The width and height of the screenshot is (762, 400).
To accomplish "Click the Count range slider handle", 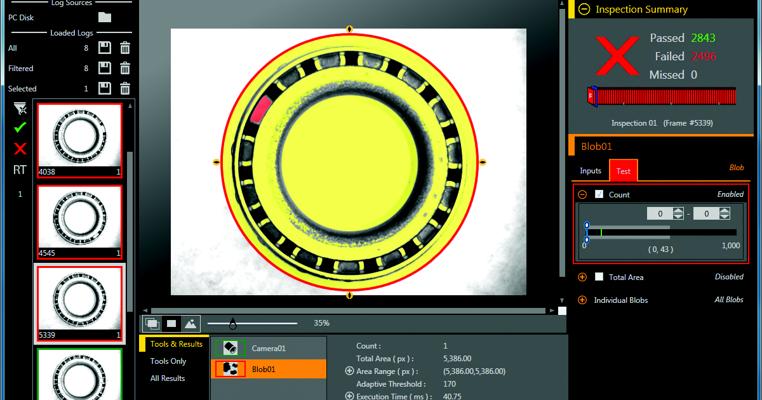I will click(x=587, y=232).
